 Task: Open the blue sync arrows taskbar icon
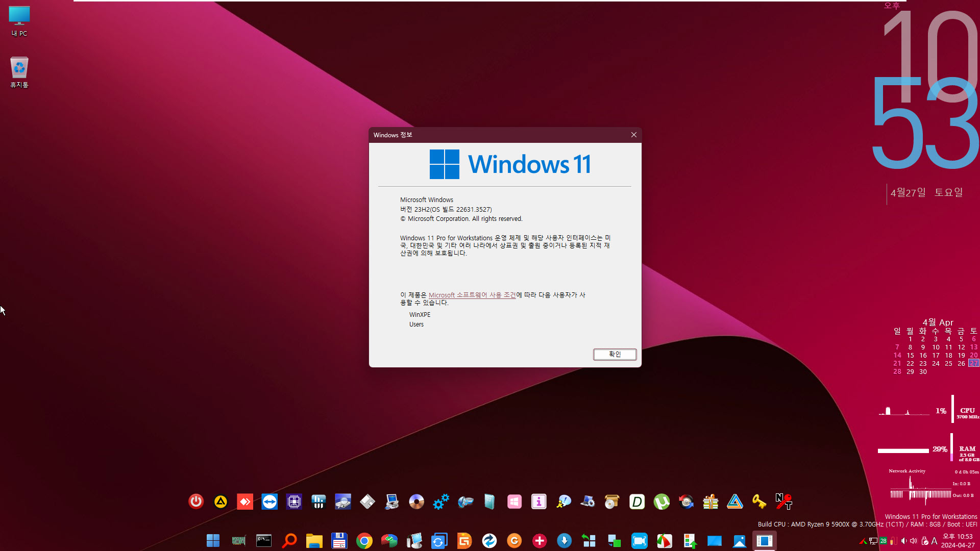439,541
